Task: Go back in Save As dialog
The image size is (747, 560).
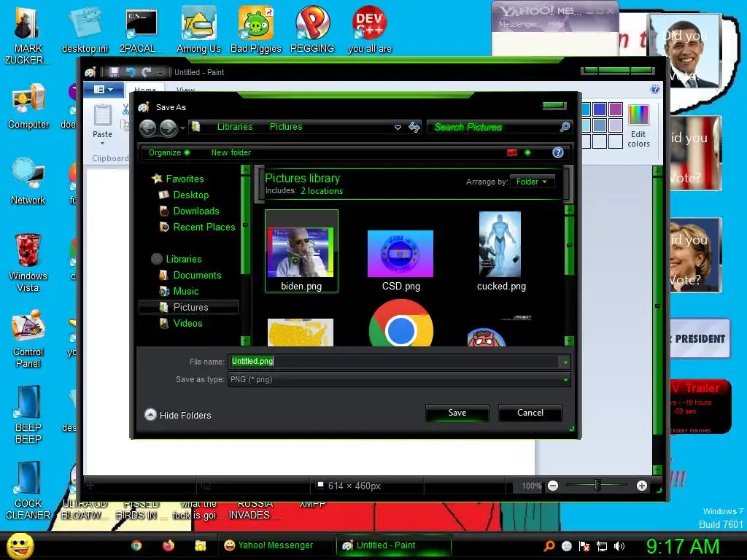Action: pyautogui.click(x=147, y=128)
